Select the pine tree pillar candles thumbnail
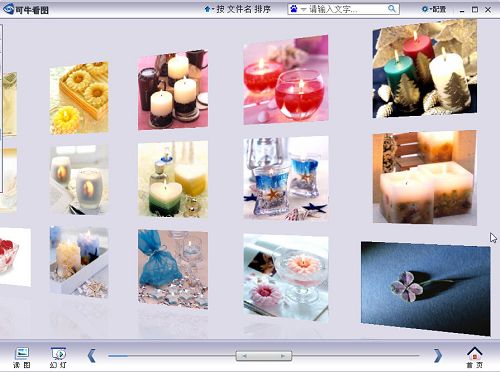 click(425, 69)
